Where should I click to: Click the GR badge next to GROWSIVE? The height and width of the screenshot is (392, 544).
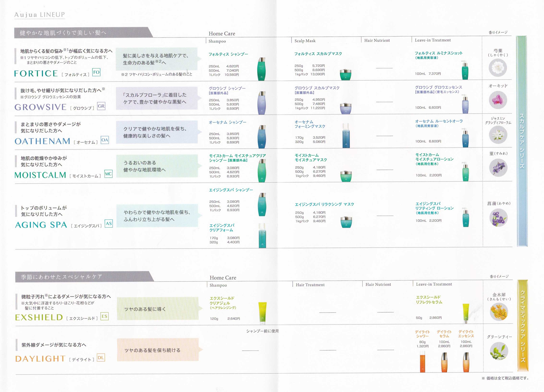101,106
